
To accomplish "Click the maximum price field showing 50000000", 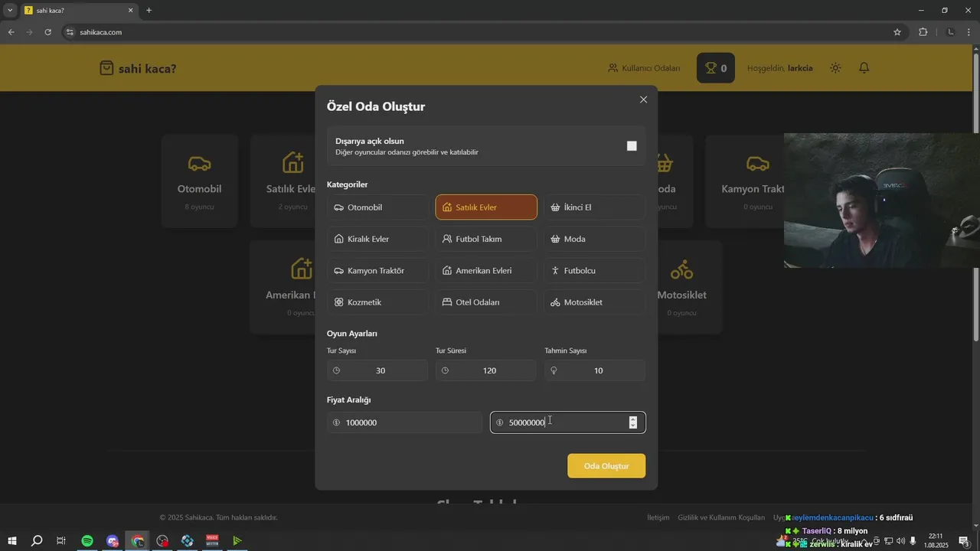I will click(567, 422).
